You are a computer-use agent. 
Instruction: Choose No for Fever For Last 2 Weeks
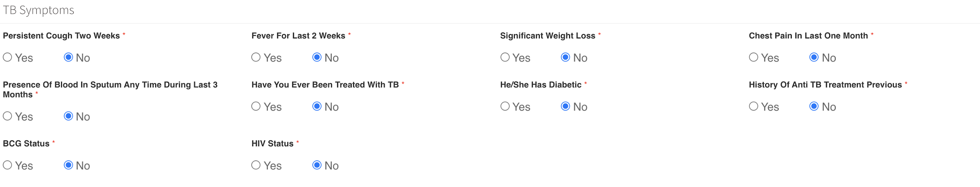tap(317, 58)
